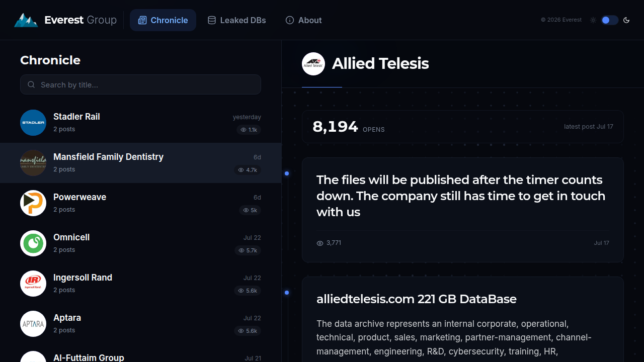Click the Aptara logo icon
Viewport: 644px width, 362px height.
pos(33,324)
